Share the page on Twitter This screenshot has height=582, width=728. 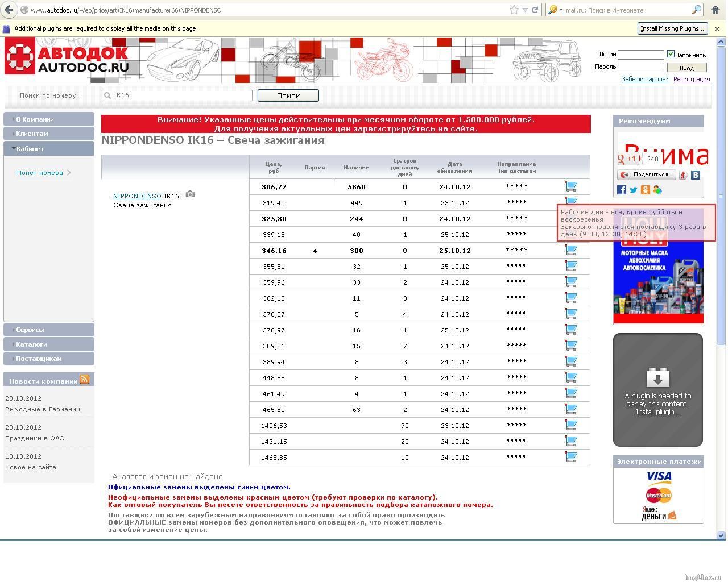(x=634, y=190)
